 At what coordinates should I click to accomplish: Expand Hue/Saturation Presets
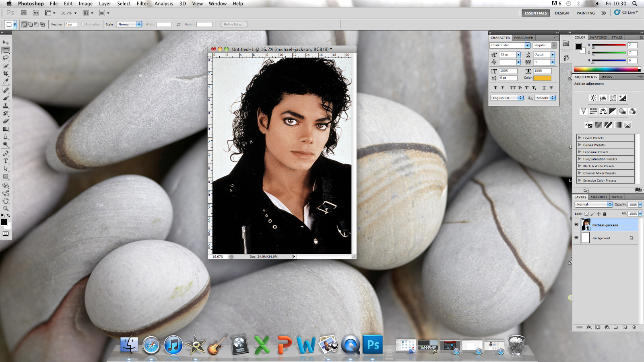pyautogui.click(x=580, y=159)
